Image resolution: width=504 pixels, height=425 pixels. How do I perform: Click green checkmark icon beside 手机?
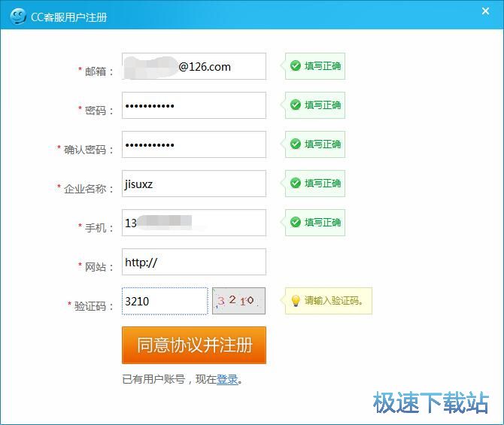coord(296,222)
